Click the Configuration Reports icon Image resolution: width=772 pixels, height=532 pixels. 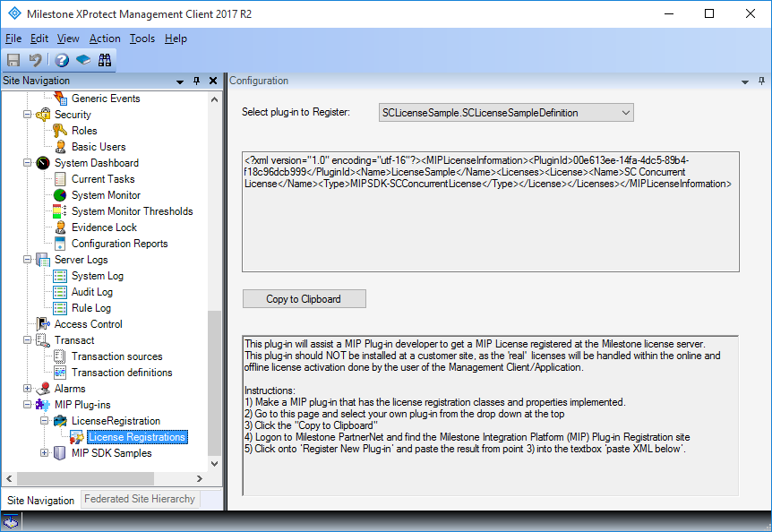tap(60, 244)
